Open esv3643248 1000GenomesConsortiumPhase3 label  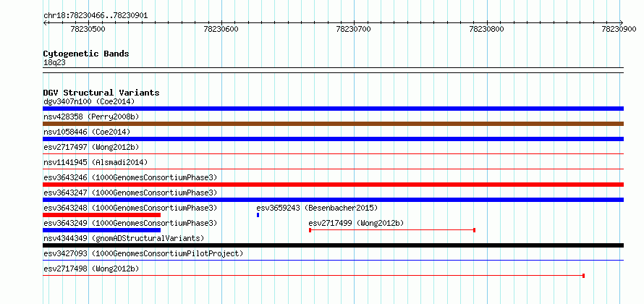point(130,208)
